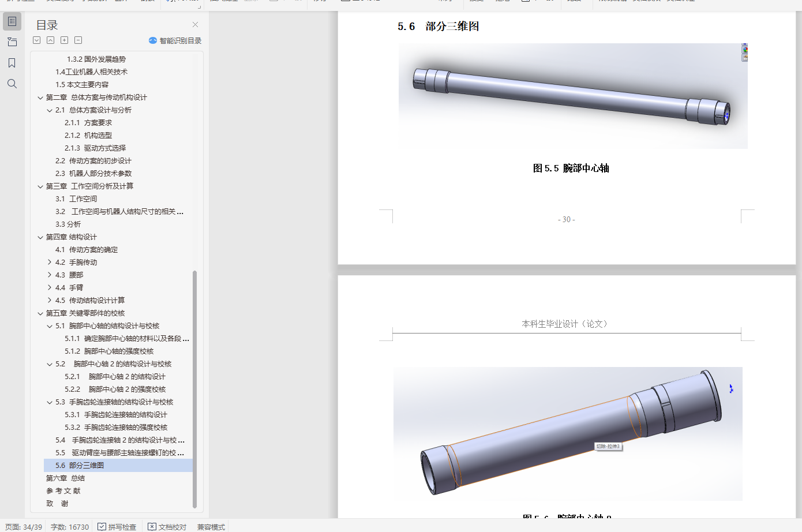Jump to 2.1.1 方案要求
Image resolution: width=802 pixels, height=532 pixels.
[88, 123]
